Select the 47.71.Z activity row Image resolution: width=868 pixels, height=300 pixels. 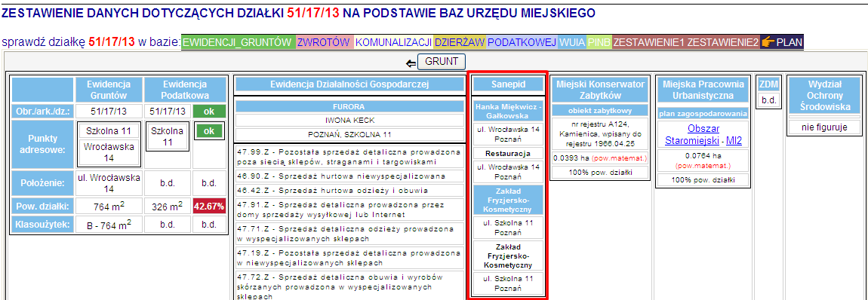[349, 234]
